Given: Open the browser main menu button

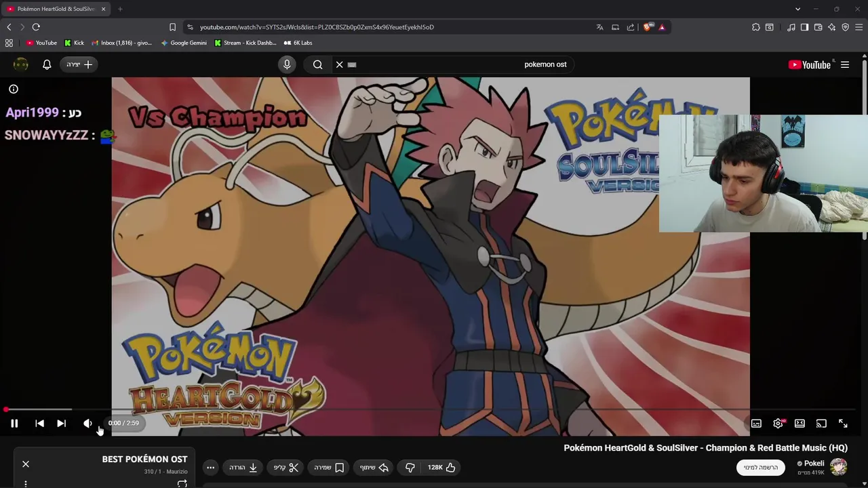Looking at the screenshot, I should point(860,27).
